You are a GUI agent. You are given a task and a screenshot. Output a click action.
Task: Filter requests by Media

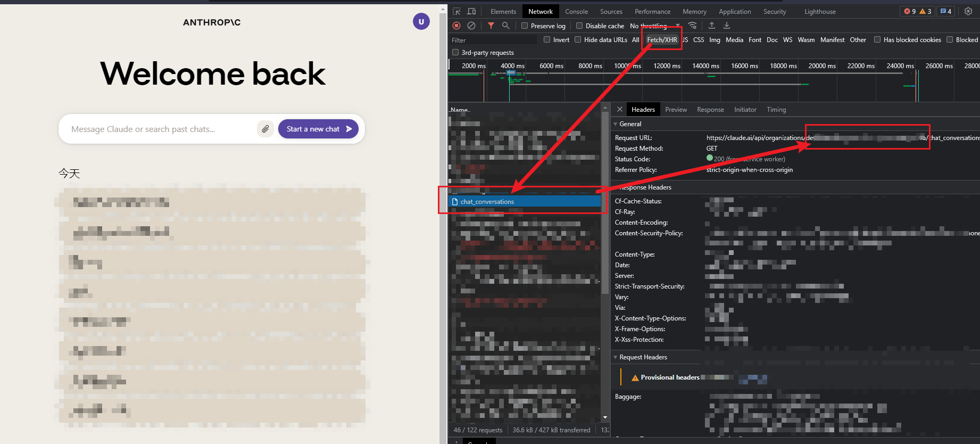coord(734,39)
